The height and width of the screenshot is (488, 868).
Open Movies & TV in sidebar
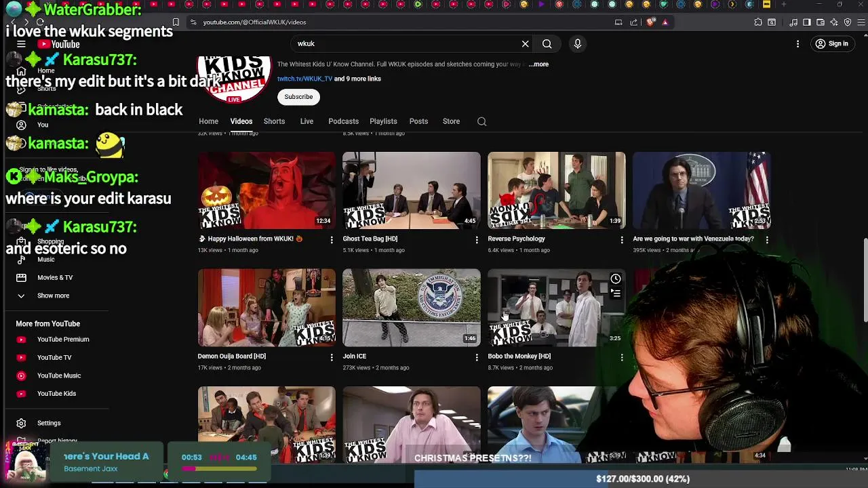point(54,277)
